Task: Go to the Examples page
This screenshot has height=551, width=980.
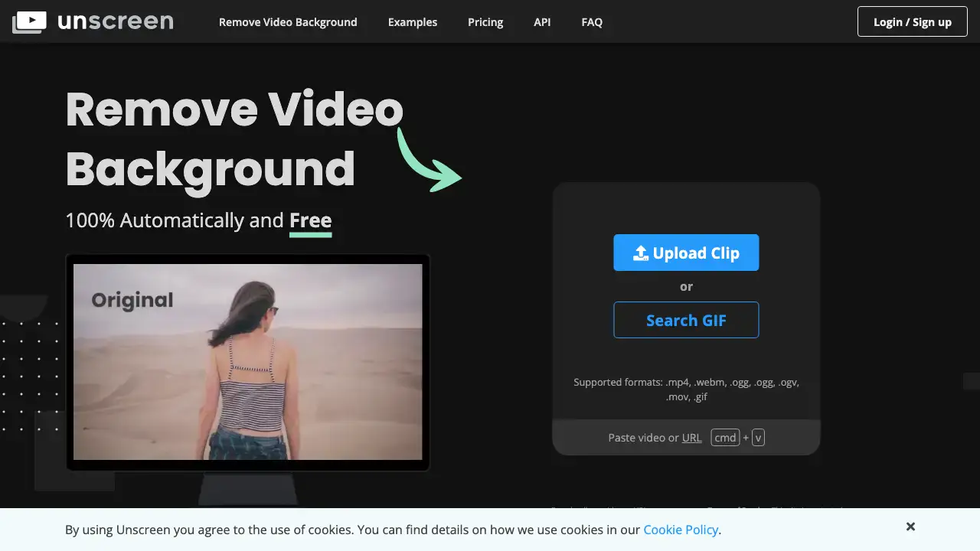Action: [x=413, y=22]
